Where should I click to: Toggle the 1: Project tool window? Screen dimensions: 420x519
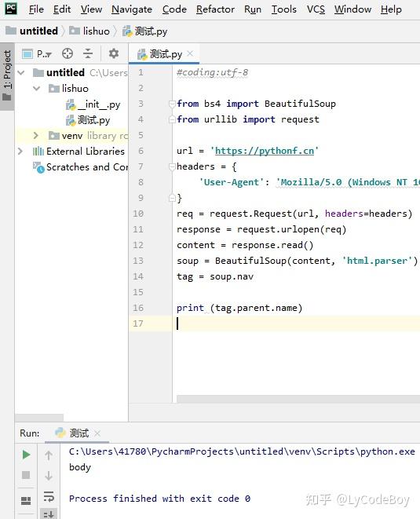pos(7,76)
